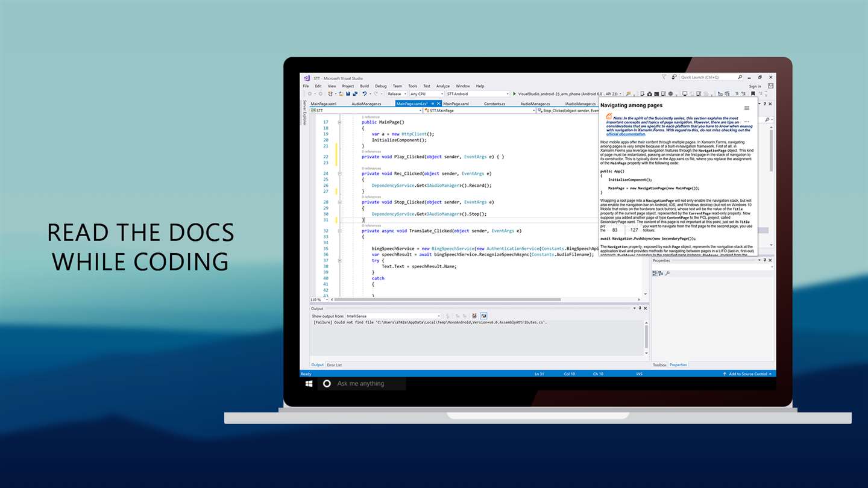The image size is (868, 488).
Task: Click the Undo arrow icon
Action: (365, 94)
